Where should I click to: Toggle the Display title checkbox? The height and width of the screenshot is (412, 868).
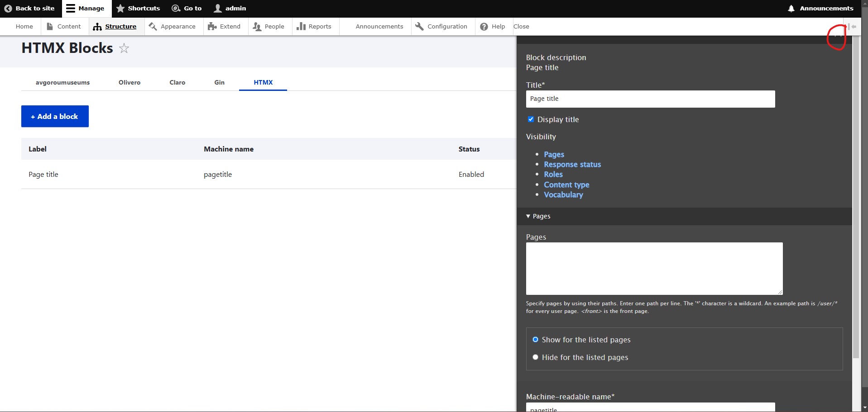point(531,119)
